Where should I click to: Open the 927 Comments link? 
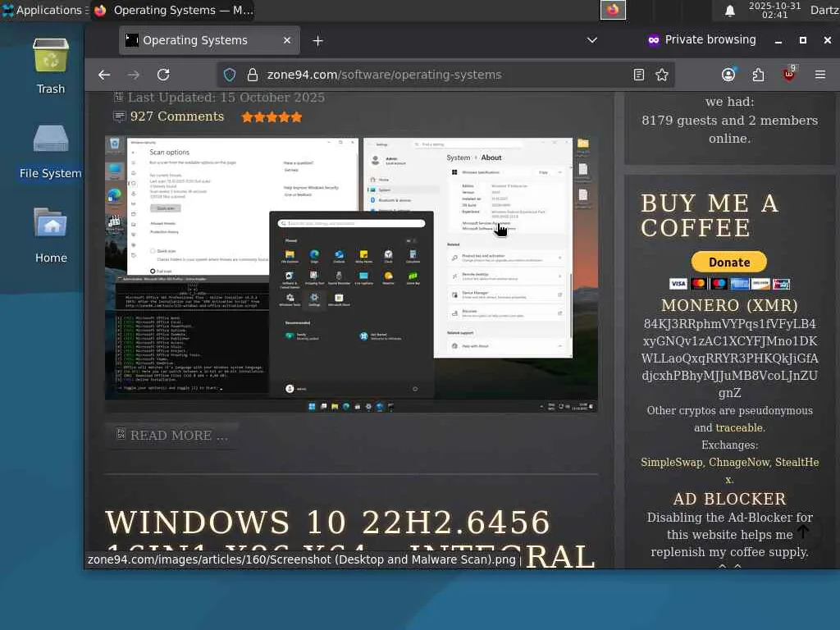pos(177,116)
